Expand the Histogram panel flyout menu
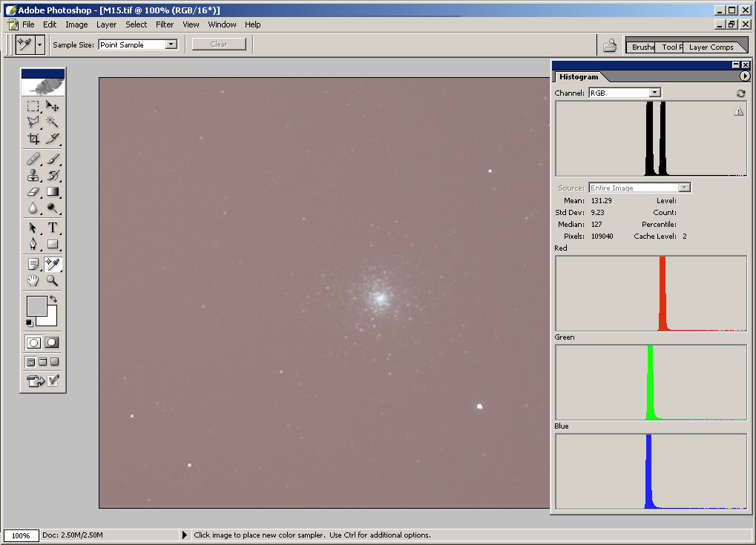This screenshot has height=545, width=756. pyautogui.click(x=745, y=76)
